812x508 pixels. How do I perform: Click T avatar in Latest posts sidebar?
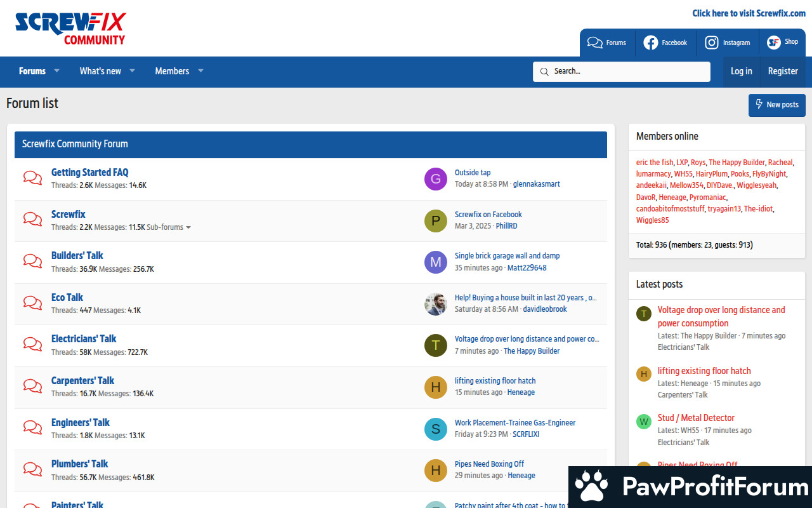pos(644,314)
